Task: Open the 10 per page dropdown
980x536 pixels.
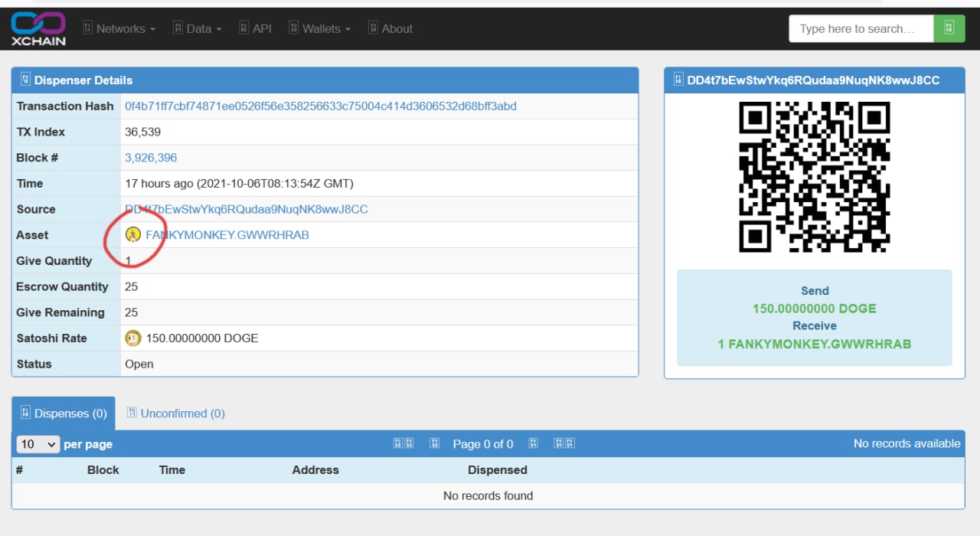Action: [x=38, y=444]
